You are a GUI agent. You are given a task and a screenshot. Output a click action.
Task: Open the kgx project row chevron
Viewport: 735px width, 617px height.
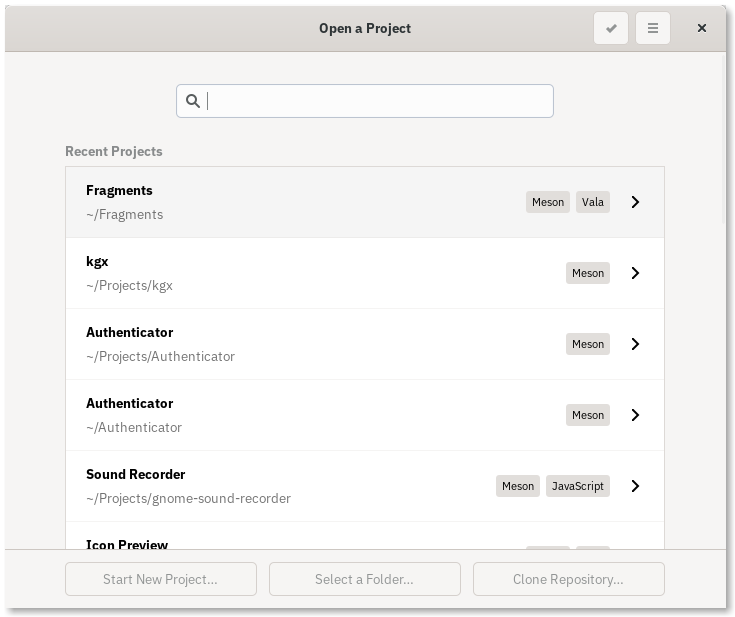(635, 273)
